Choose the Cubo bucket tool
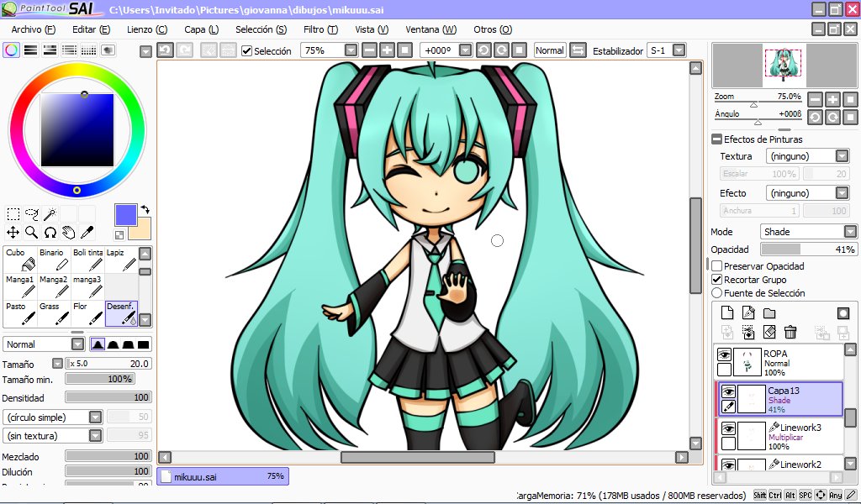This screenshot has height=504, width=861. coord(20,260)
